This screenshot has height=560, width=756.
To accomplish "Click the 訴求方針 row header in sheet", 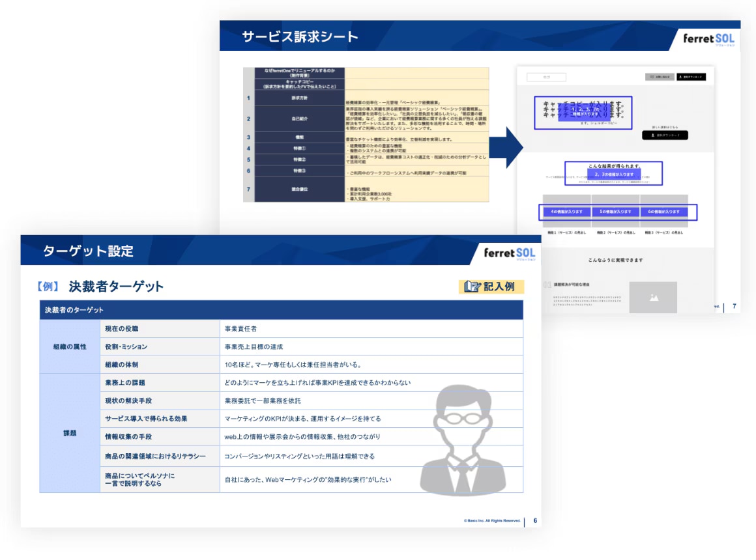I will 299,98.
